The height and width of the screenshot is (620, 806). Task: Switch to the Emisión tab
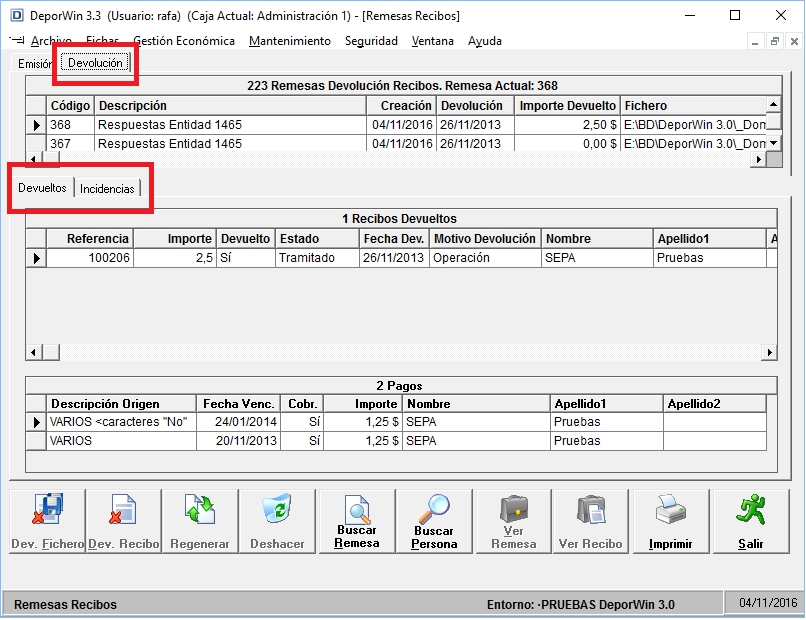pyautogui.click(x=34, y=64)
